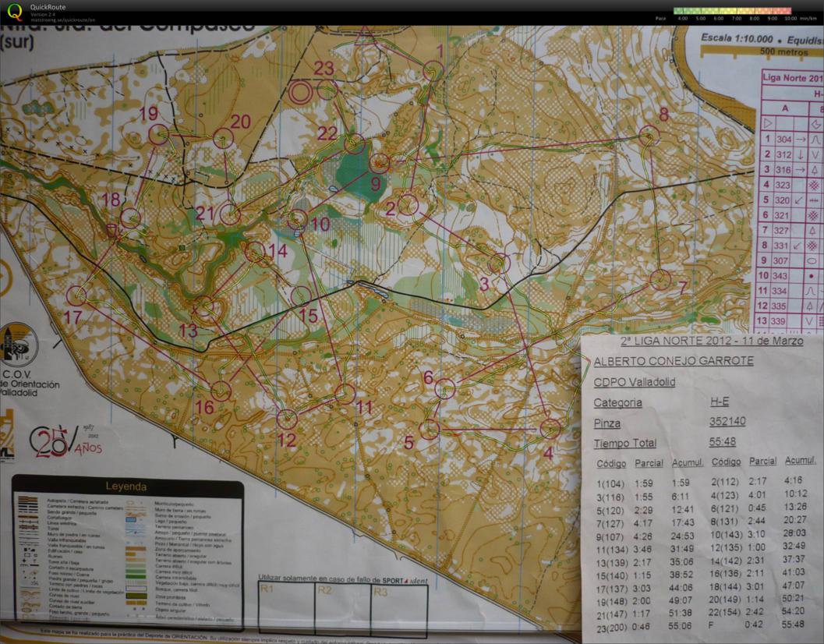Click split row 9(107)
Image resolution: width=824 pixels, height=644 pixels.
[x=645, y=536]
